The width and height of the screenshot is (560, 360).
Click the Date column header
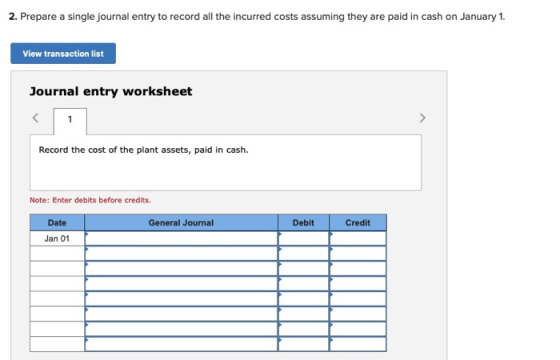coord(57,223)
